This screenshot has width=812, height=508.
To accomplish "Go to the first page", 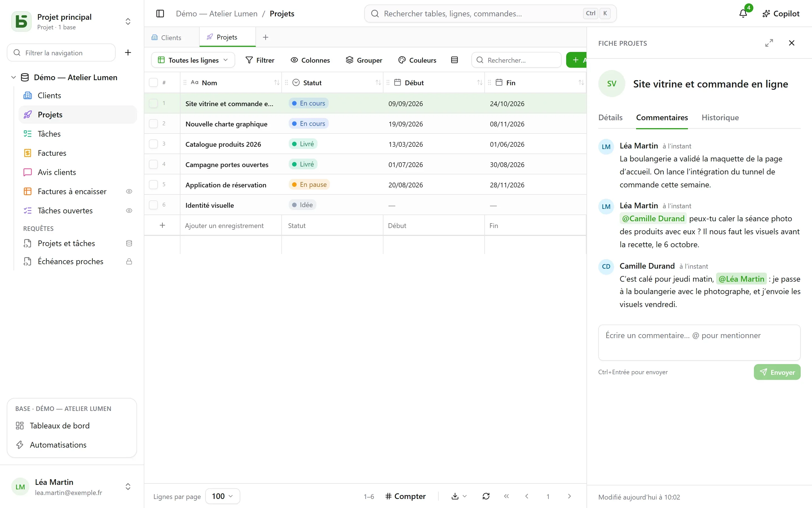I will 506,496.
